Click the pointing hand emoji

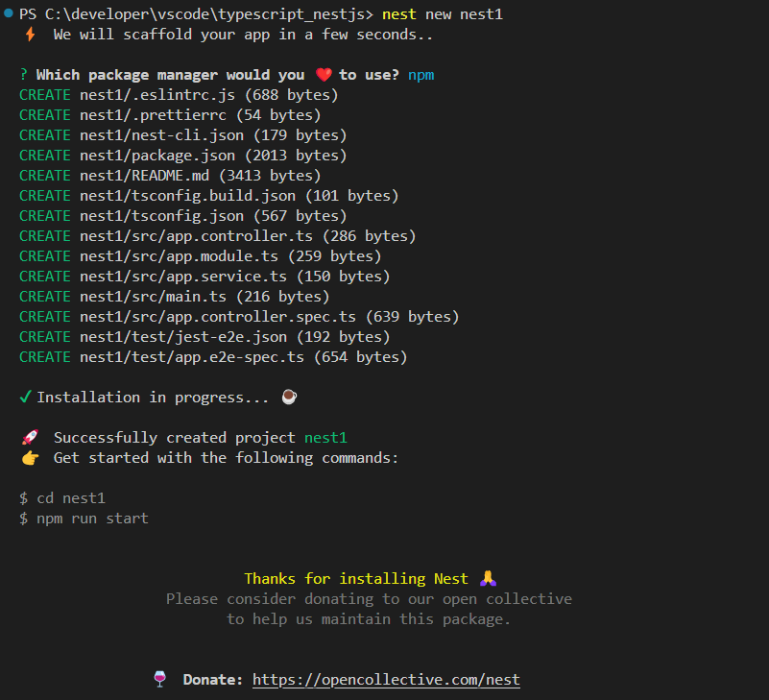pos(30,458)
